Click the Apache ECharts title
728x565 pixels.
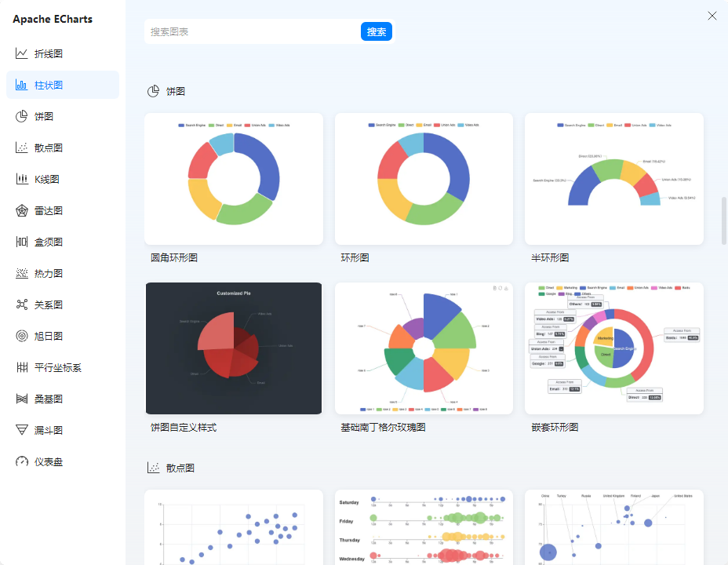[53, 19]
